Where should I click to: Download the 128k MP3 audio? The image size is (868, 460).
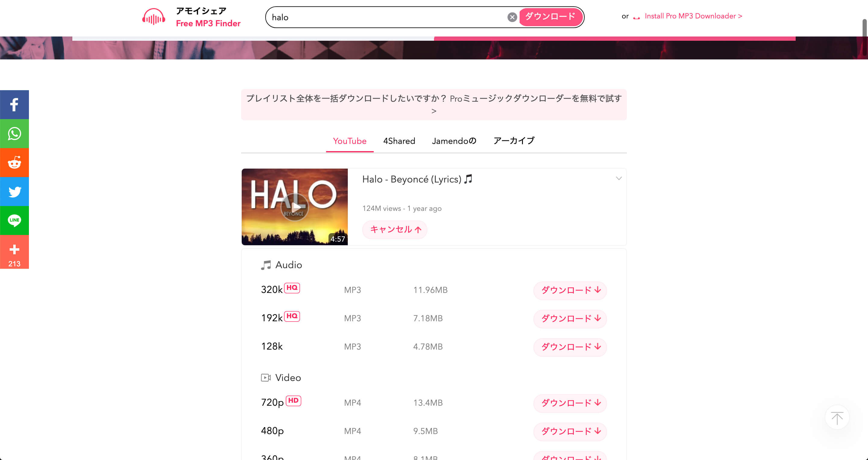[570, 347]
